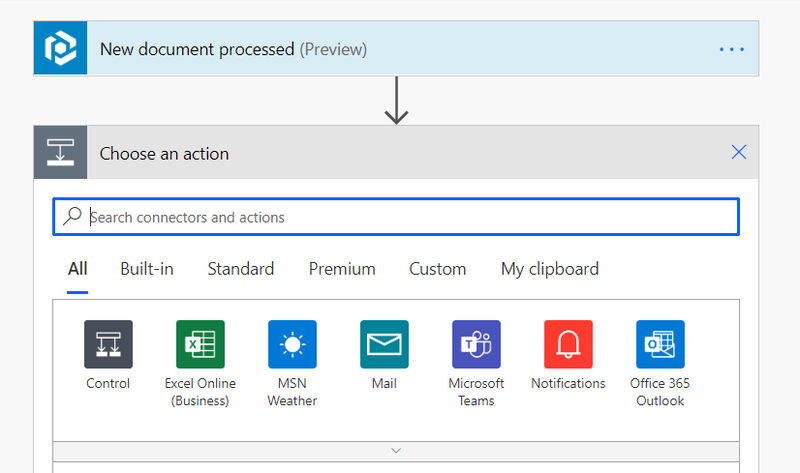
Task: Select the Mail connector icon
Action: 384,345
